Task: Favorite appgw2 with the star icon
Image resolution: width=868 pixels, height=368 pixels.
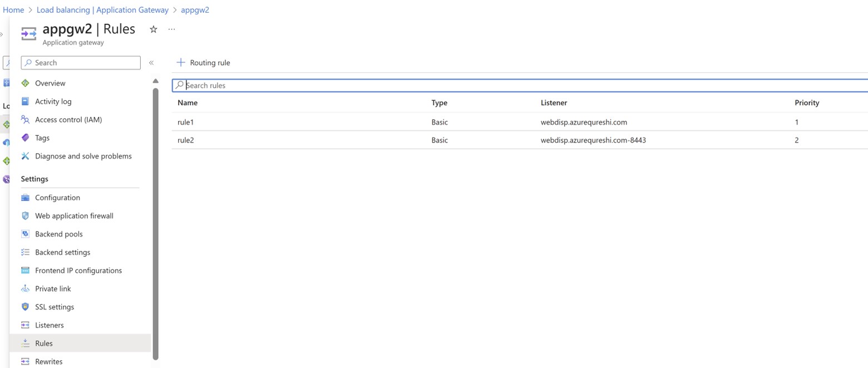Action: tap(154, 29)
